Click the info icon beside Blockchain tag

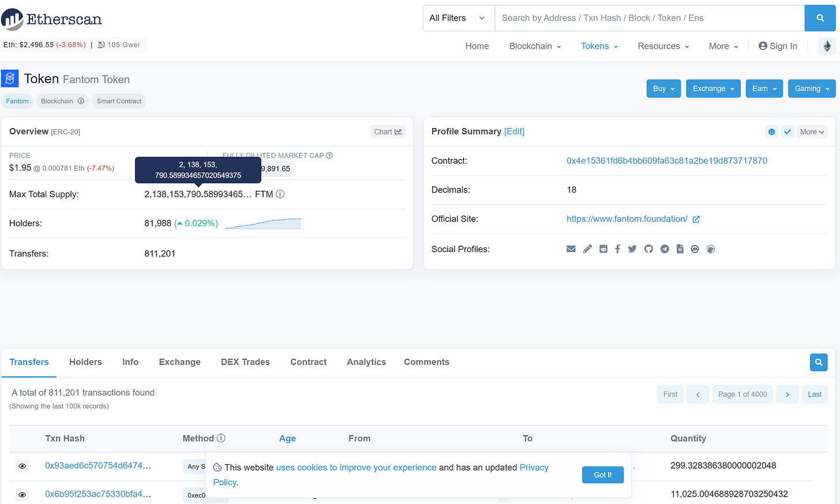click(x=81, y=101)
